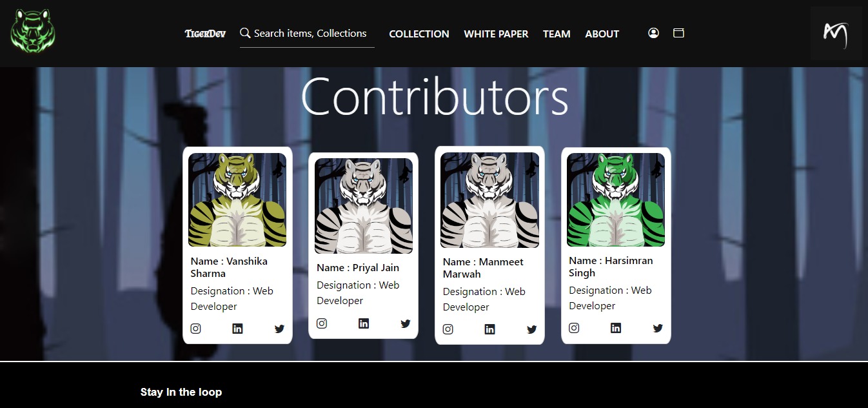Select Harsimran Singh's green tiger image
The image size is (868, 408).
(616, 200)
